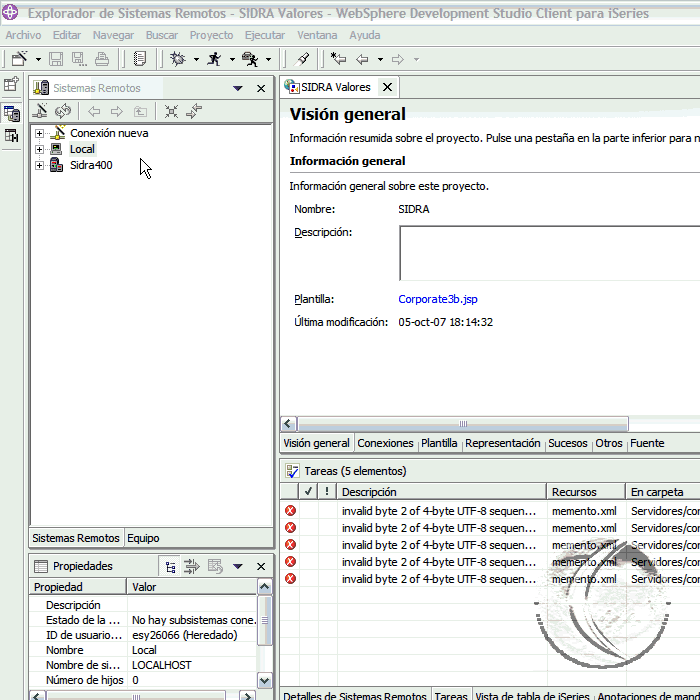Sort tasks by Descripción column header
Image resolution: width=700 pixels, height=700 pixels.
(441, 492)
